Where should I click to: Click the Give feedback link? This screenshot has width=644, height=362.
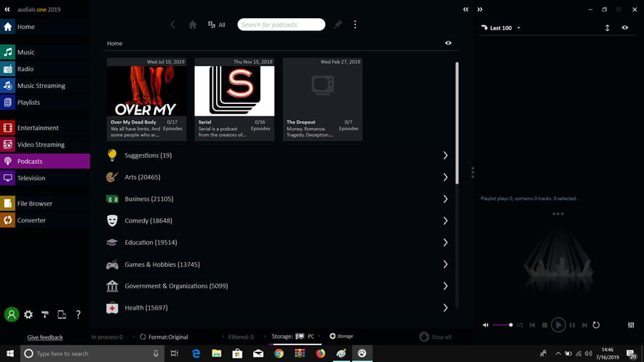point(45,337)
